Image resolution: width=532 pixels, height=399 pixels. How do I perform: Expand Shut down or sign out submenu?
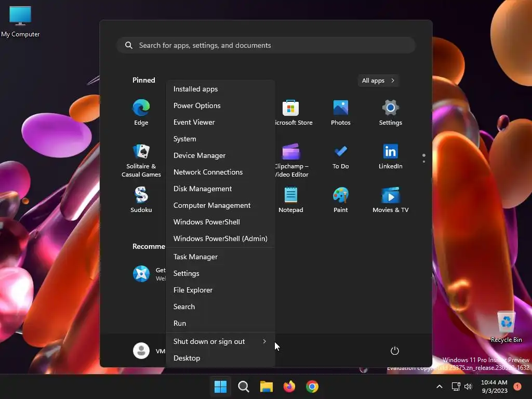[220, 342]
